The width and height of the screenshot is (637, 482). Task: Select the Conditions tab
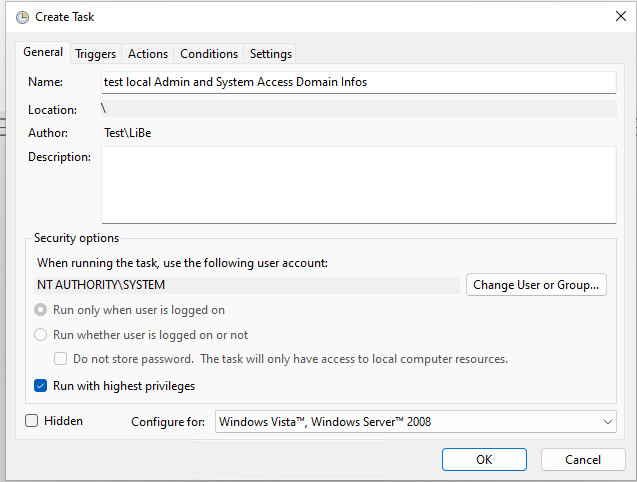[209, 54]
